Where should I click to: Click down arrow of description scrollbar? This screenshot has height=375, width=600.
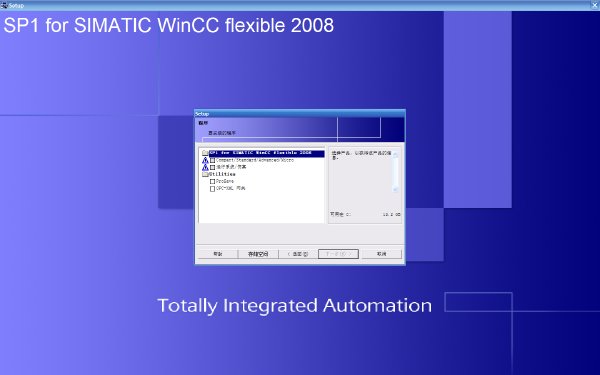[x=396, y=189]
